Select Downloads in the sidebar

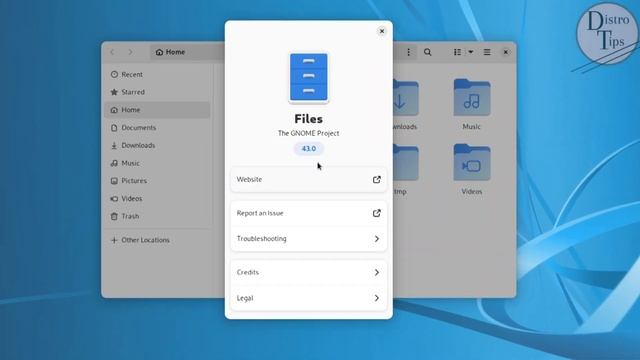pos(158,145)
